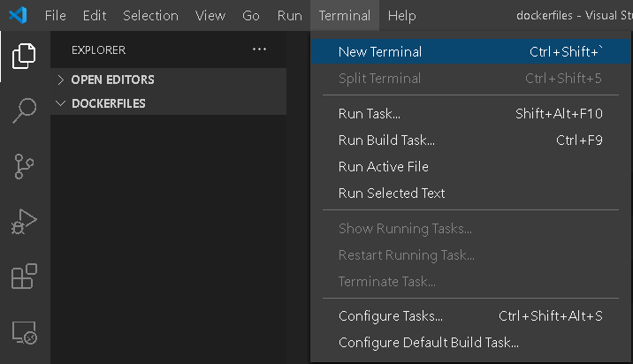Click Run Build Task... option
The image size is (633, 364).
386,140
